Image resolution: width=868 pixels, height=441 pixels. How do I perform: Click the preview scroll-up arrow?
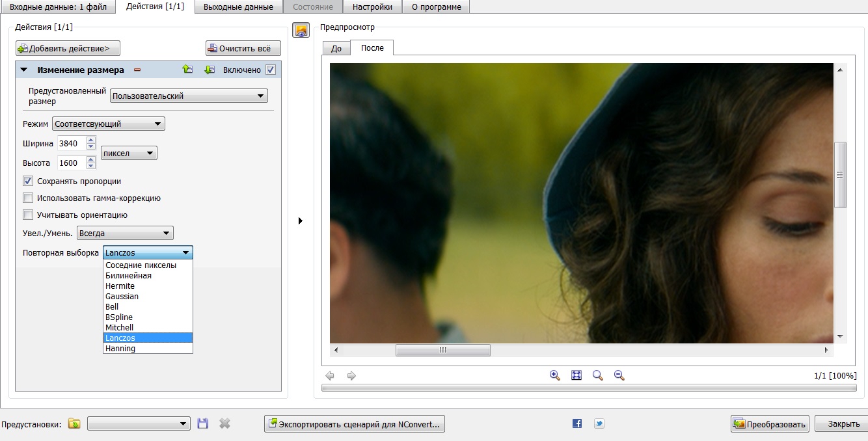(840, 70)
